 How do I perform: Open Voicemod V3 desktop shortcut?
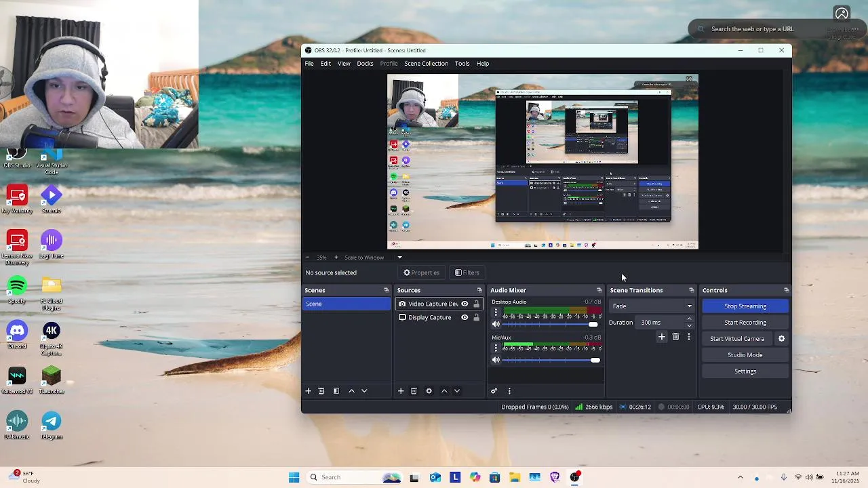pyautogui.click(x=17, y=380)
